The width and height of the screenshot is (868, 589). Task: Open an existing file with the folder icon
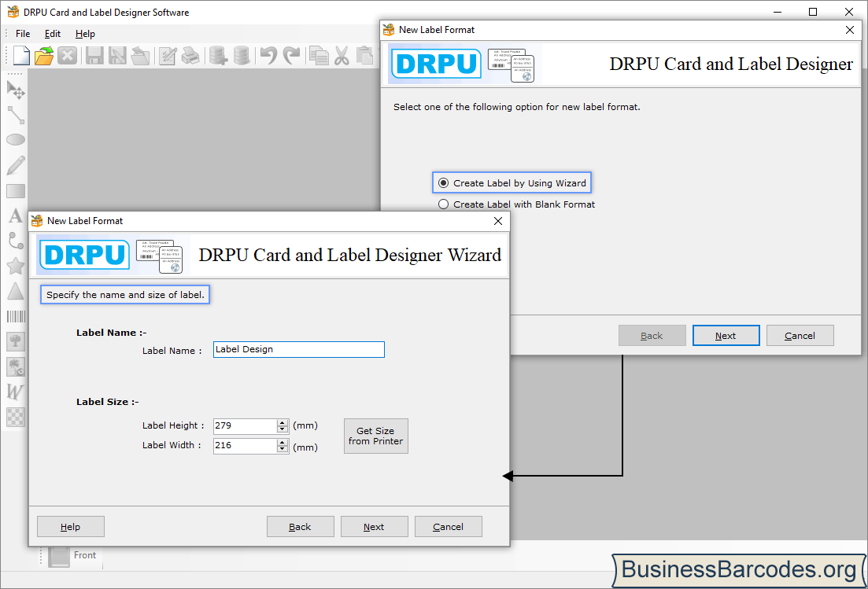44,55
